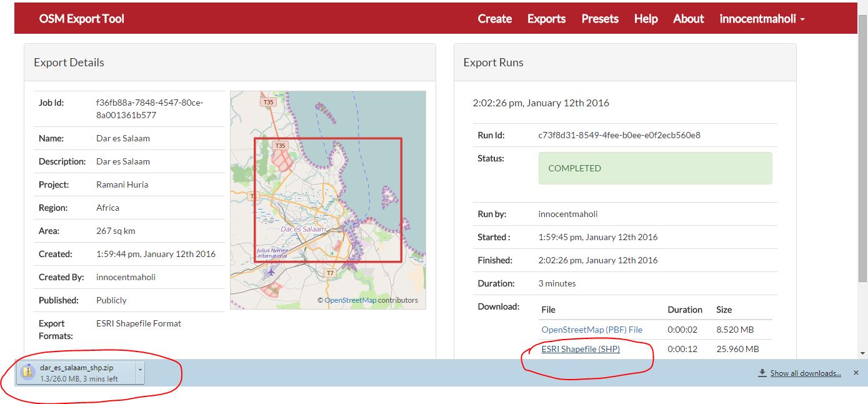Go to the Exports page

coord(546,19)
